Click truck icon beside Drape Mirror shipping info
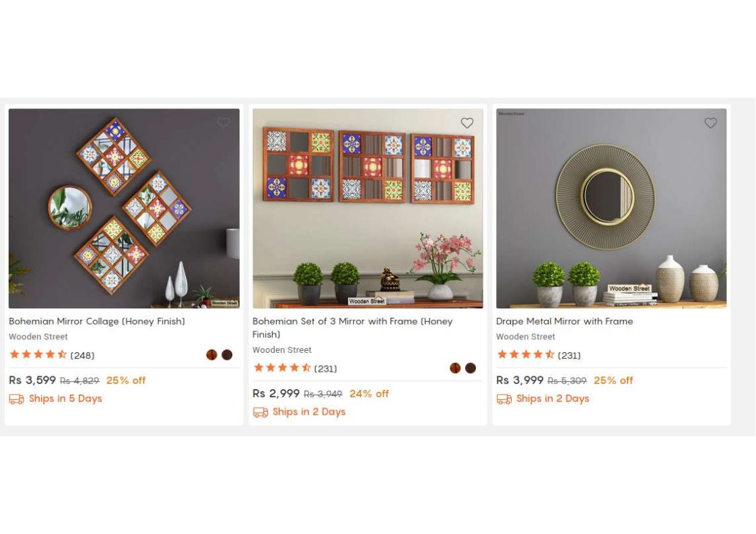The width and height of the screenshot is (756, 534). (x=504, y=399)
